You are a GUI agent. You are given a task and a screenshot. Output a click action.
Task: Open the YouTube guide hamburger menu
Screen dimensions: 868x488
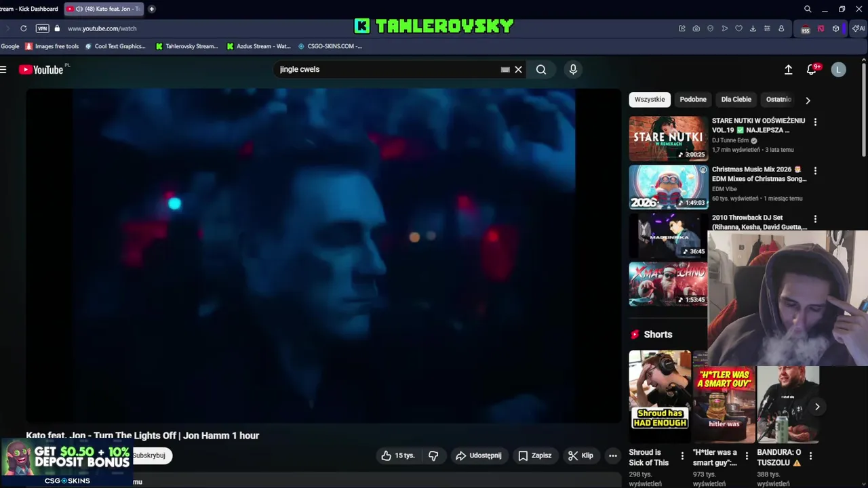click(x=3, y=69)
